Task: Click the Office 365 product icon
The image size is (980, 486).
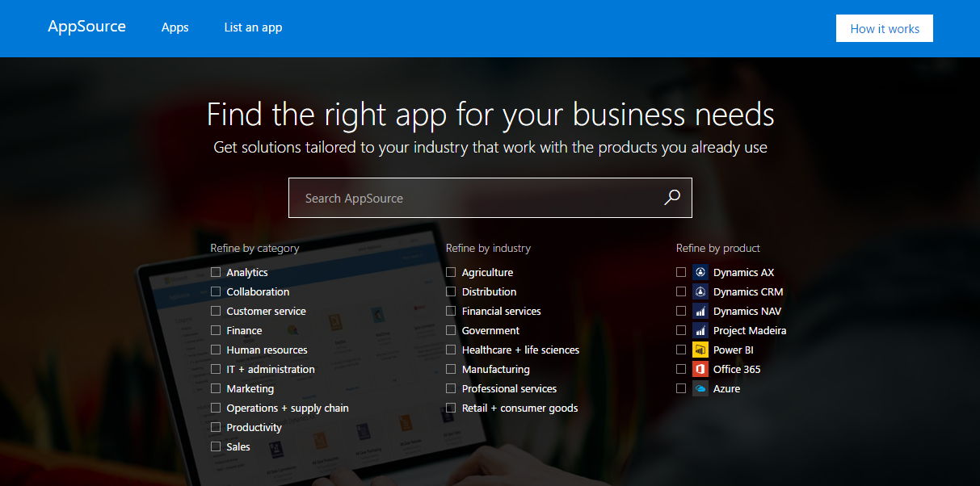Action: click(x=700, y=369)
